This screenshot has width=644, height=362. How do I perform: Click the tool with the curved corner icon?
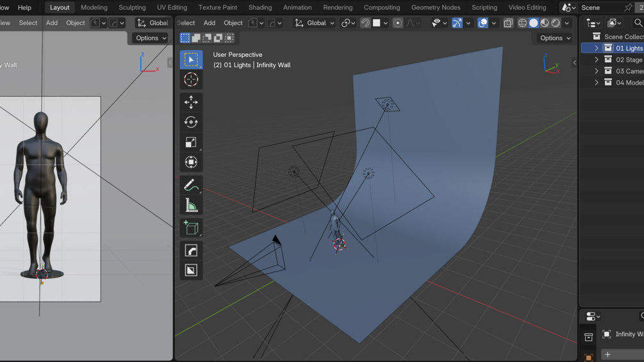coord(191,251)
